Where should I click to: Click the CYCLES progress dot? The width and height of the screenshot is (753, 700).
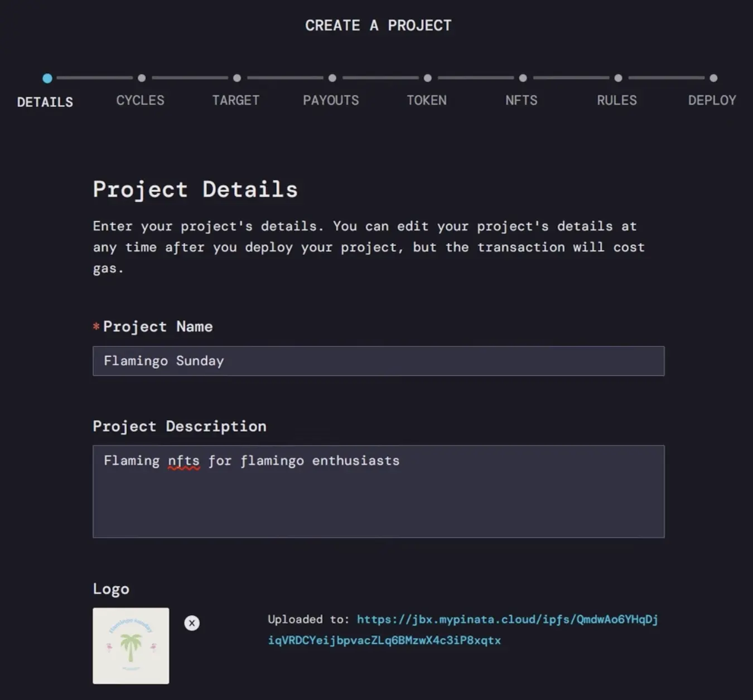point(141,78)
